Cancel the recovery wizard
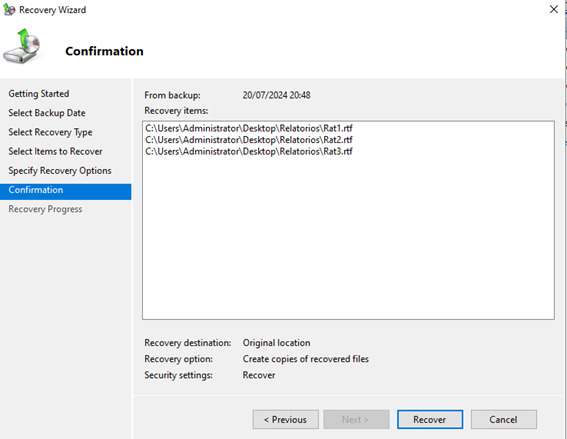The width and height of the screenshot is (567, 439). pos(504,419)
